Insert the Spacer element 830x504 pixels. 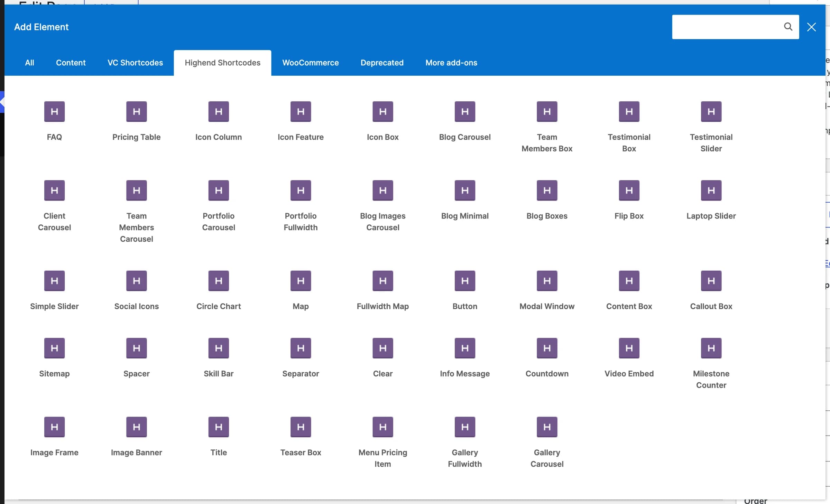[137, 358]
